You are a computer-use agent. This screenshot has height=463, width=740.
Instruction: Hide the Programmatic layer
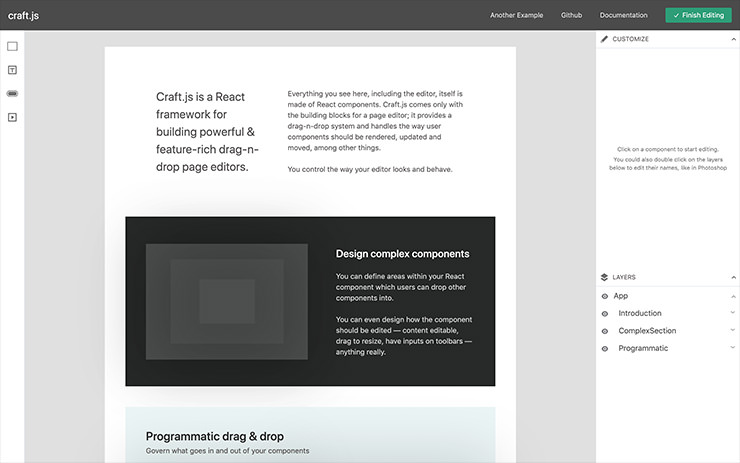pos(605,348)
